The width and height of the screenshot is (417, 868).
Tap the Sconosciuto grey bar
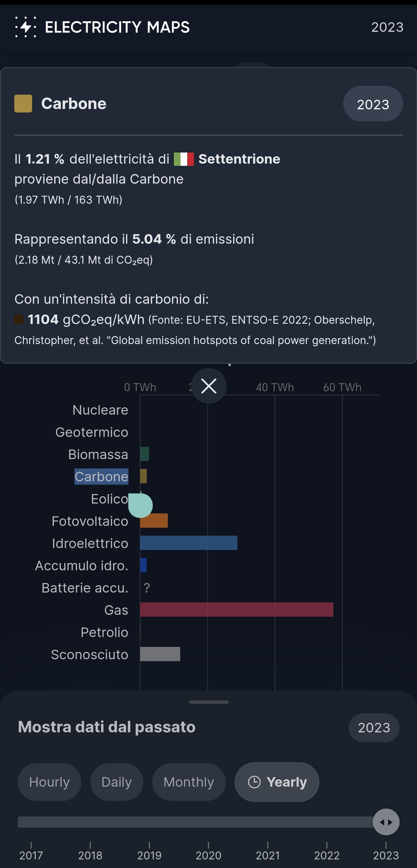point(160,654)
